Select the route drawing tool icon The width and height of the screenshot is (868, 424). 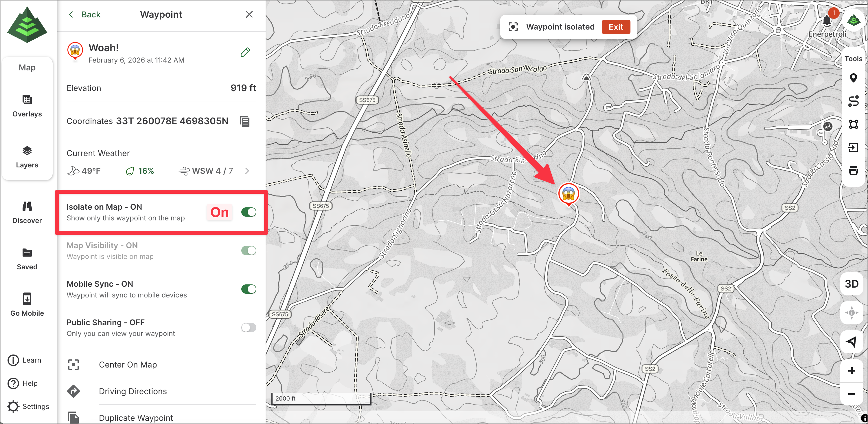pos(853,101)
